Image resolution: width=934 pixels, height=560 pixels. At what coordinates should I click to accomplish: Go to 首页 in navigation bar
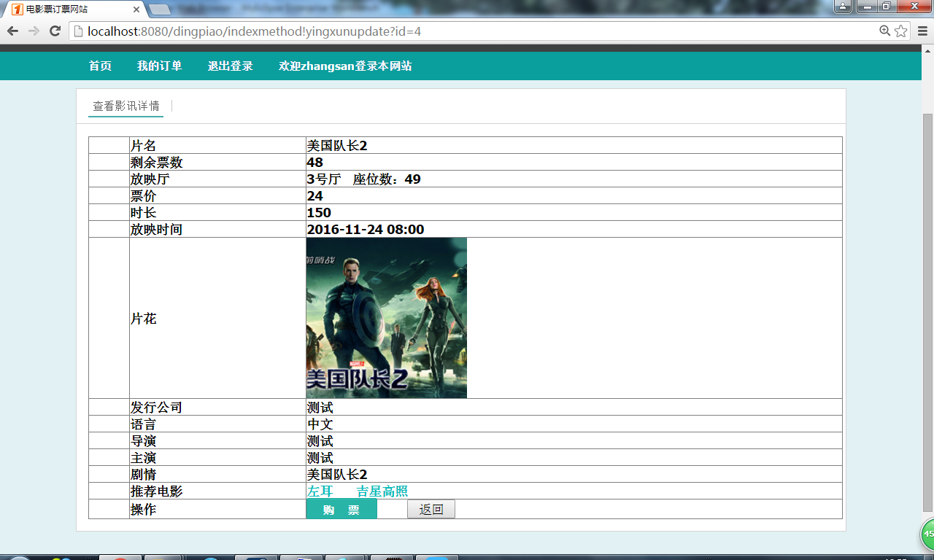[x=100, y=66]
